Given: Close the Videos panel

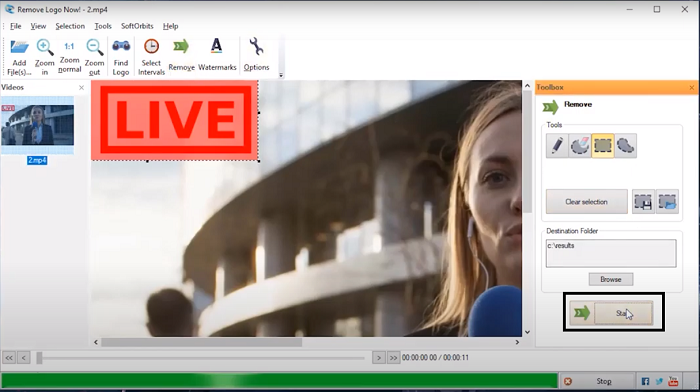Looking at the screenshot, I should 81,88.
